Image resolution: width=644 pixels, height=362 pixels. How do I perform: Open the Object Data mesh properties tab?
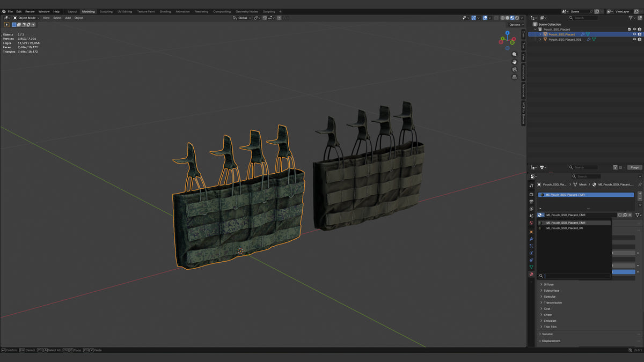coord(531,267)
